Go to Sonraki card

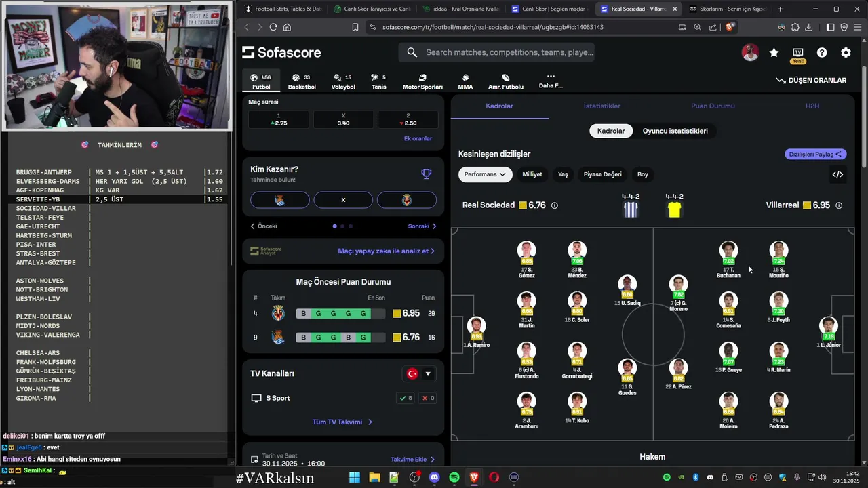click(422, 226)
